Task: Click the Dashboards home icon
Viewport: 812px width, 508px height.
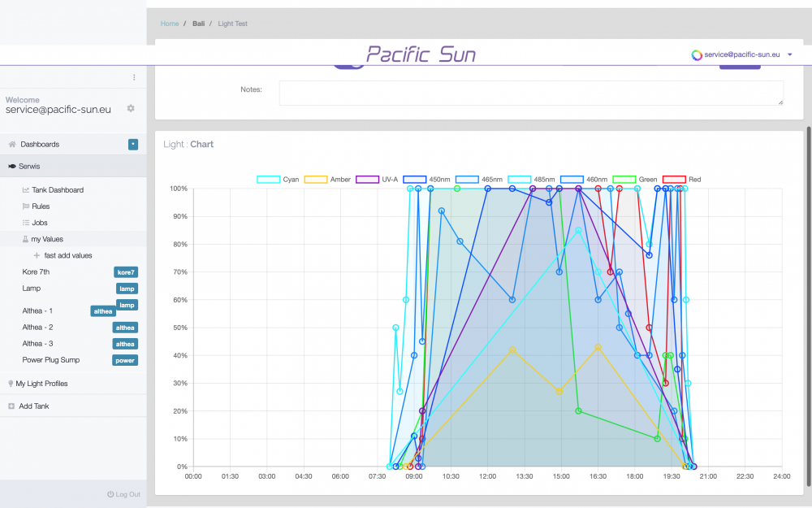Action: click(x=12, y=145)
